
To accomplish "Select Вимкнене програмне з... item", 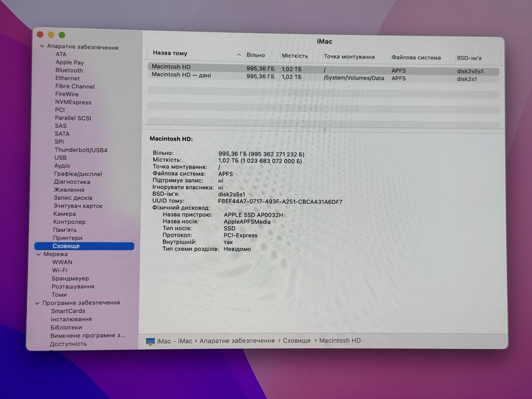I will [88, 336].
